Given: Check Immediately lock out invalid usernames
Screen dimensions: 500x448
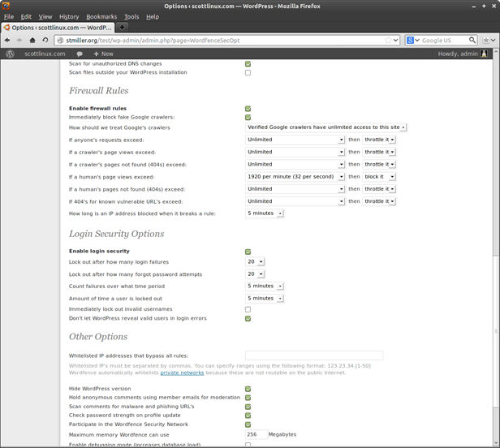Looking at the screenshot, I should pos(248,309).
